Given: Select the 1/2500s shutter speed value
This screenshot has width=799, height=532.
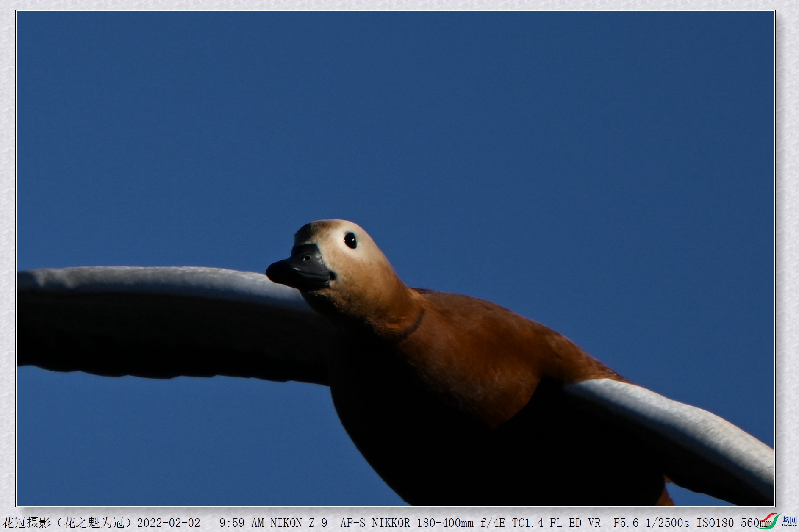Looking at the screenshot, I should [667, 523].
